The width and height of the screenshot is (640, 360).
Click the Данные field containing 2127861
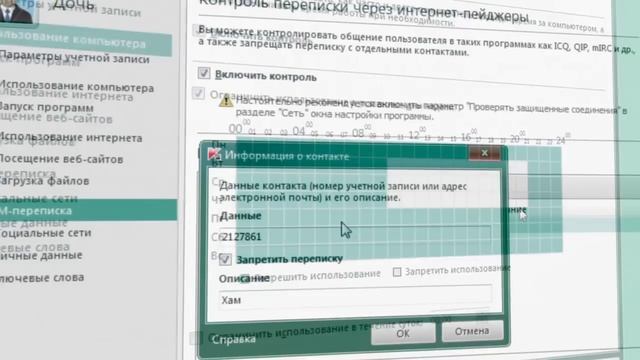tap(355, 236)
